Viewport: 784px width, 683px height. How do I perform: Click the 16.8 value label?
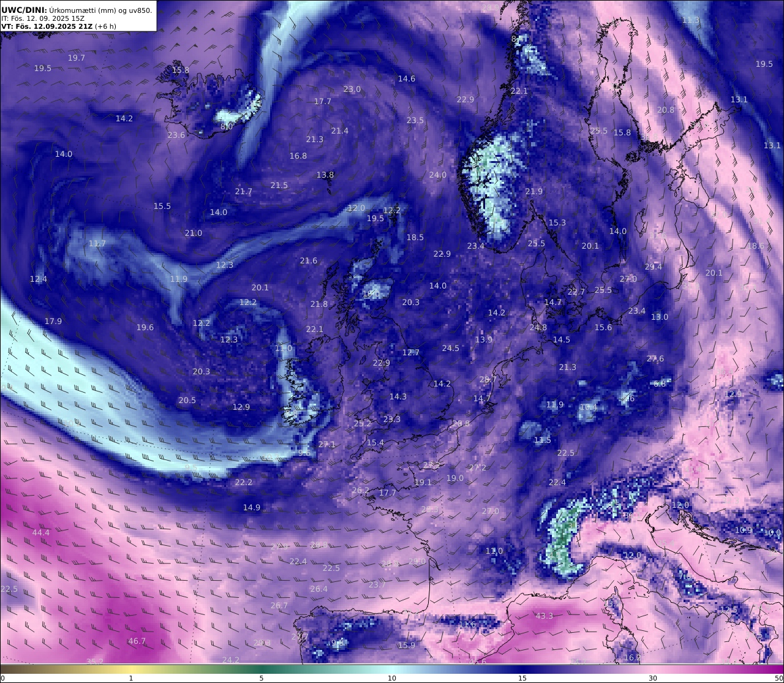pyautogui.click(x=298, y=156)
